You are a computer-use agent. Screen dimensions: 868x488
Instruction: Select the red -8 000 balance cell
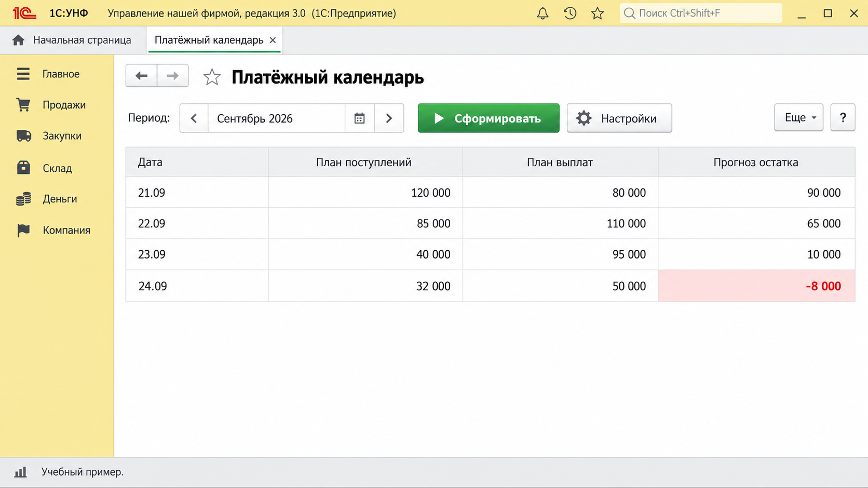coord(756,286)
